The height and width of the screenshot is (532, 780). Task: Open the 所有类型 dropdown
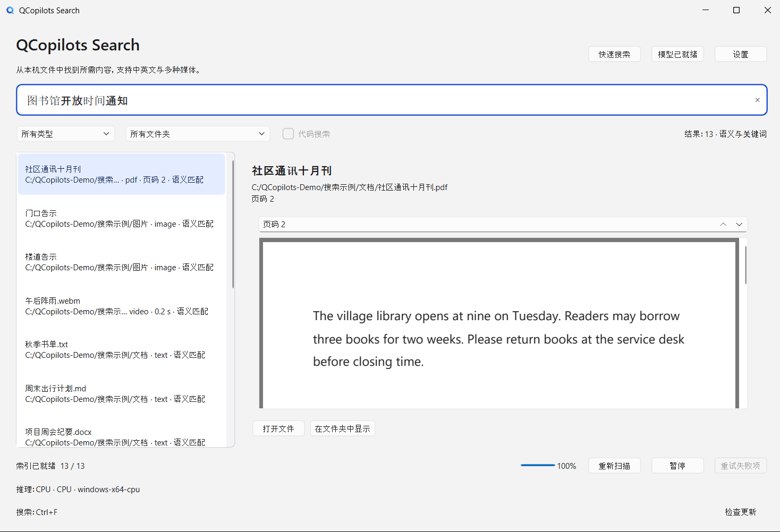click(x=65, y=134)
